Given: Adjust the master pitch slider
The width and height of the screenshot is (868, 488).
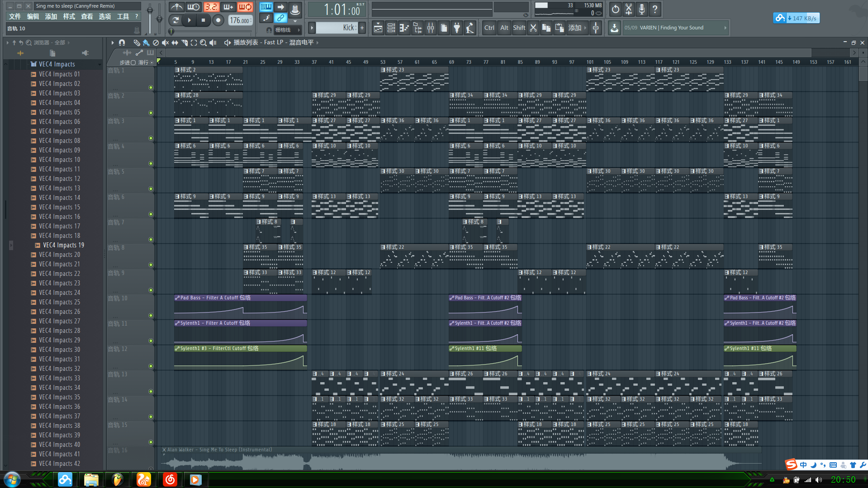Looking at the screenshot, I should click(x=159, y=19).
